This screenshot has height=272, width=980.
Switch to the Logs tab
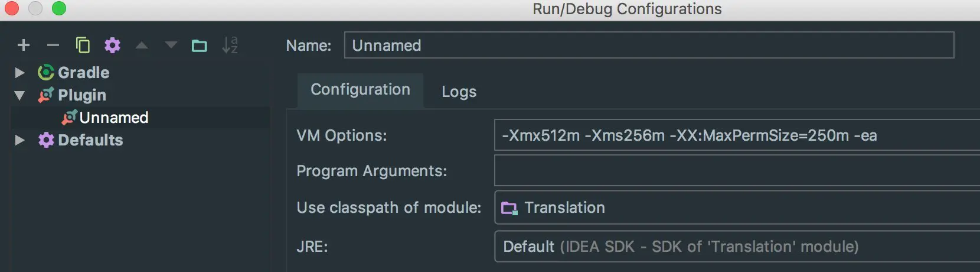point(459,92)
